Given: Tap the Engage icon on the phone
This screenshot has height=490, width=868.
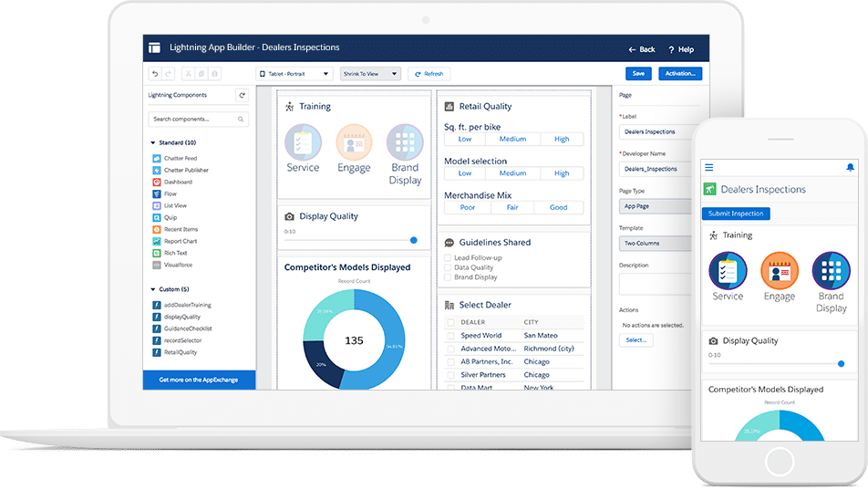Looking at the screenshot, I should coord(780,270).
